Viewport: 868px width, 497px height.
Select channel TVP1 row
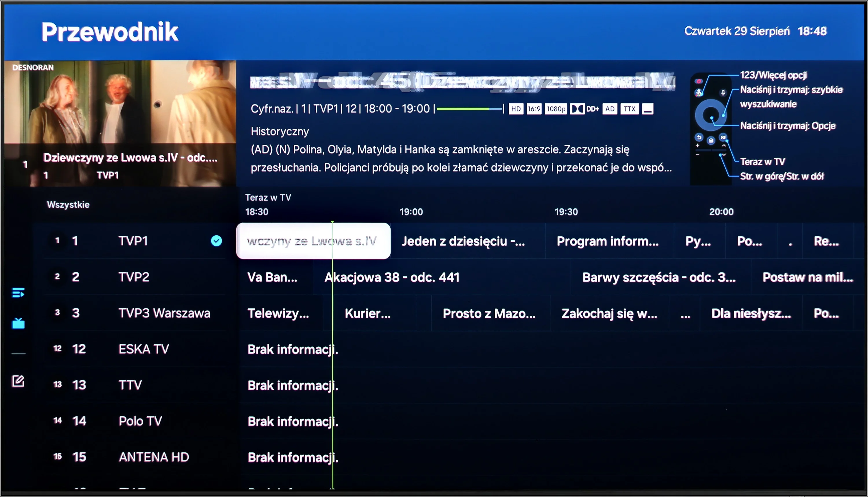(x=135, y=241)
